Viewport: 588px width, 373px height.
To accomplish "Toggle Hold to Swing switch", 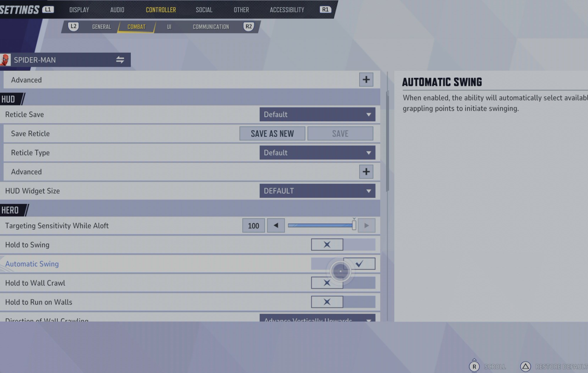I will tap(343, 245).
